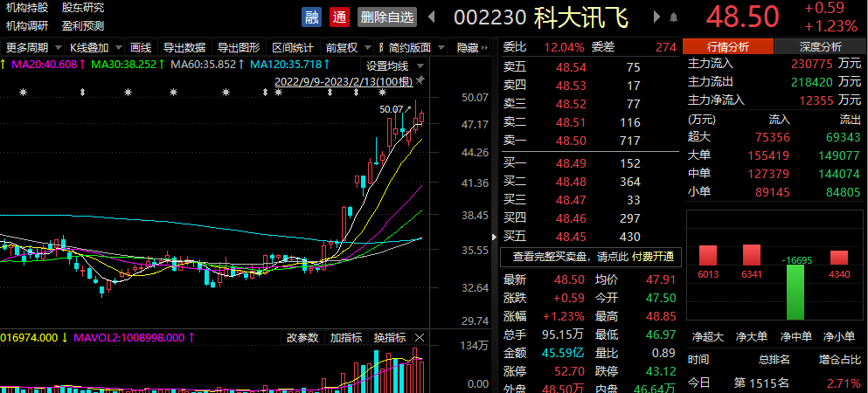Click the red 净小单 bar valued 4340

tap(839, 259)
